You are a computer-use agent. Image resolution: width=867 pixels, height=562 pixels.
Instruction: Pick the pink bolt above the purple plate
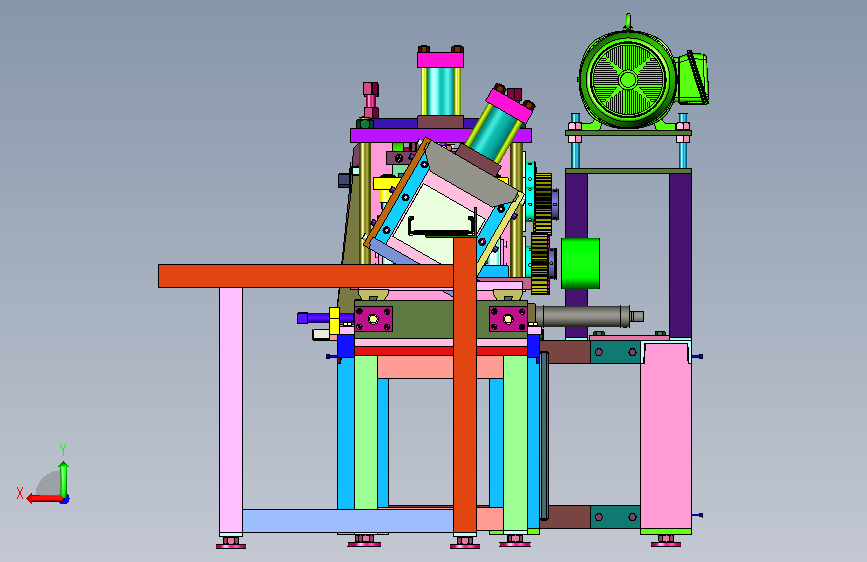pyautogui.click(x=370, y=100)
